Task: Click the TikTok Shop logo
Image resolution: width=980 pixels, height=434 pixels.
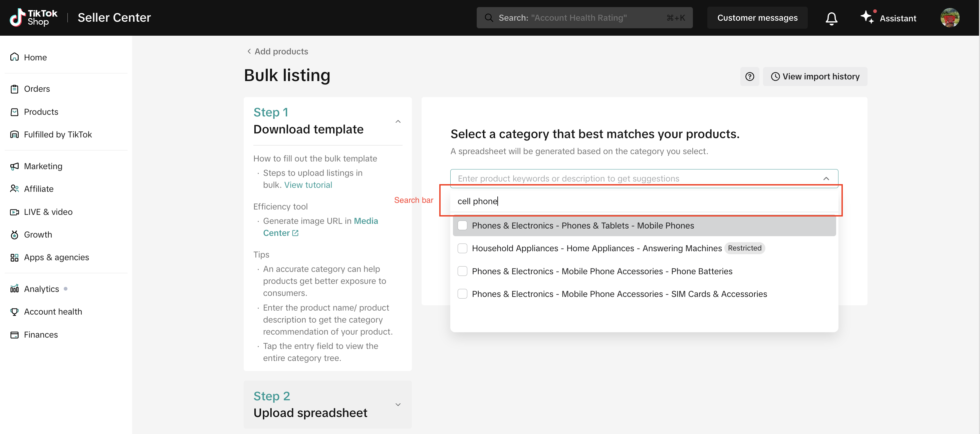Action: [x=33, y=17]
